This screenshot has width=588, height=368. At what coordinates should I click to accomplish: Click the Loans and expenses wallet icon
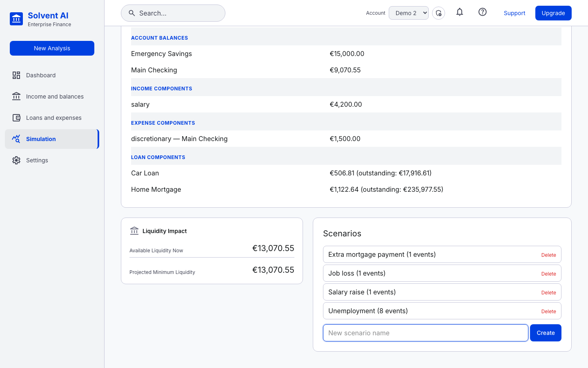point(16,118)
